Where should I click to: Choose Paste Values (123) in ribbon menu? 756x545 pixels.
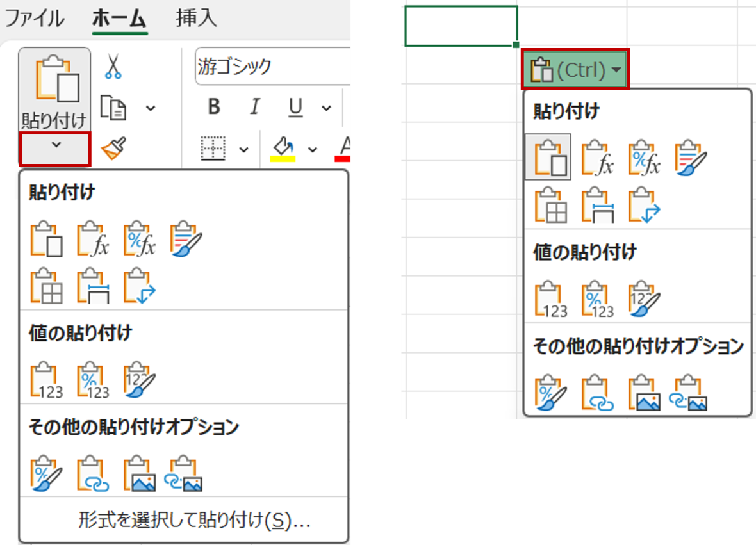[47, 380]
